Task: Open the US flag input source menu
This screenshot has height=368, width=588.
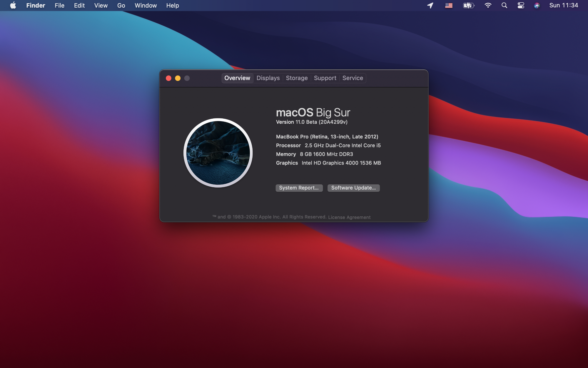Action: coord(449,5)
